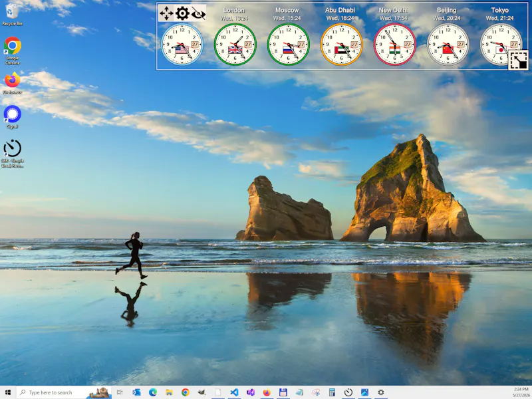
Task: Open File Explorer from the taskbar
Action: (169, 392)
